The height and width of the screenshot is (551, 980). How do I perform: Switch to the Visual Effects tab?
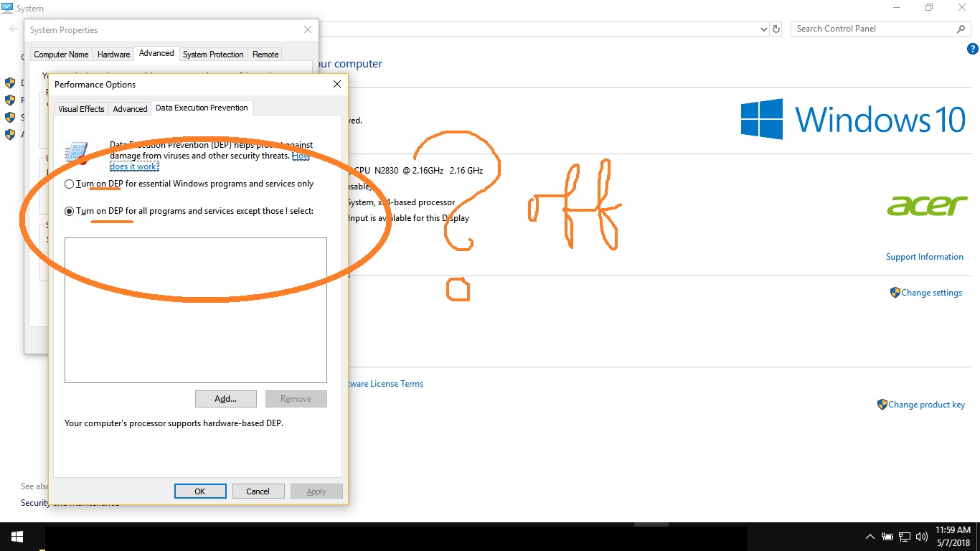click(x=81, y=109)
